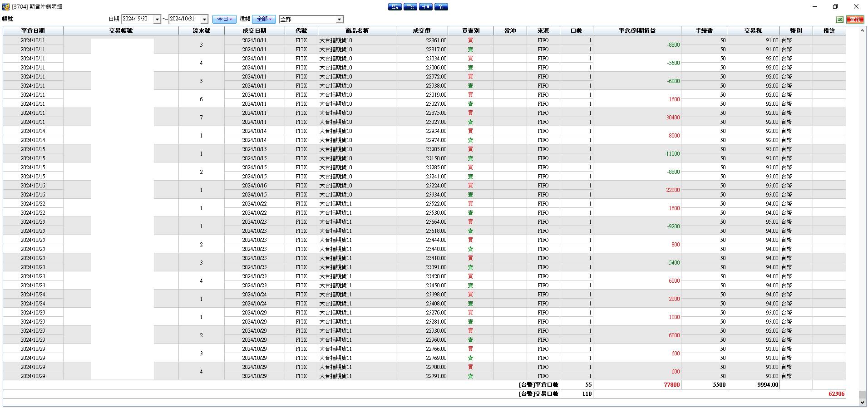868x408 pixels.
Task: Open the 種類 全部 type menu
Action: [264, 19]
